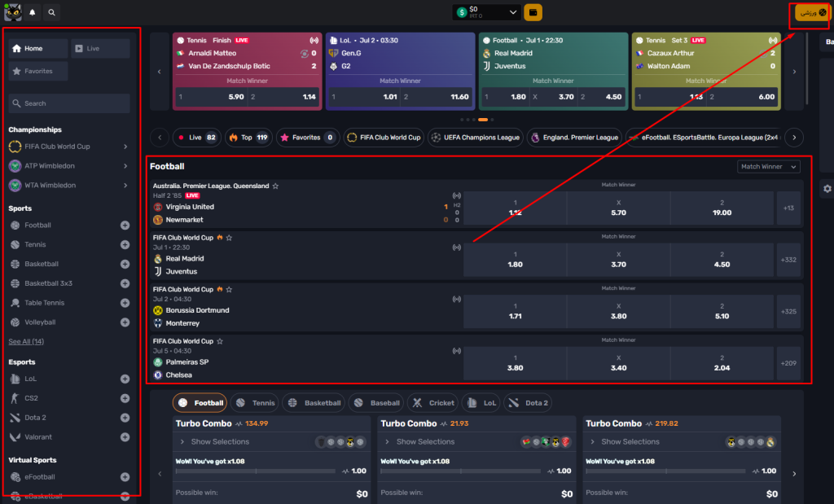The width and height of the screenshot is (834, 504).
Task: Open live stream icon for Palmeiras SP row
Action: [456, 351]
